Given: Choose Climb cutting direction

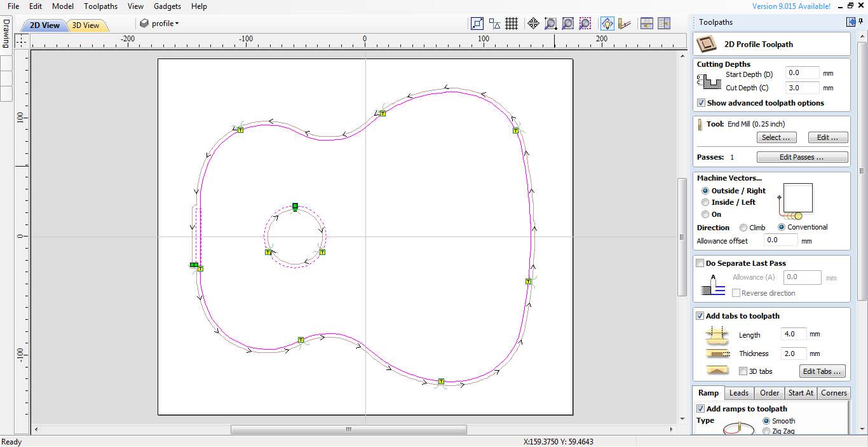Looking at the screenshot, I should pyautogui.click(x=743, y=228).
